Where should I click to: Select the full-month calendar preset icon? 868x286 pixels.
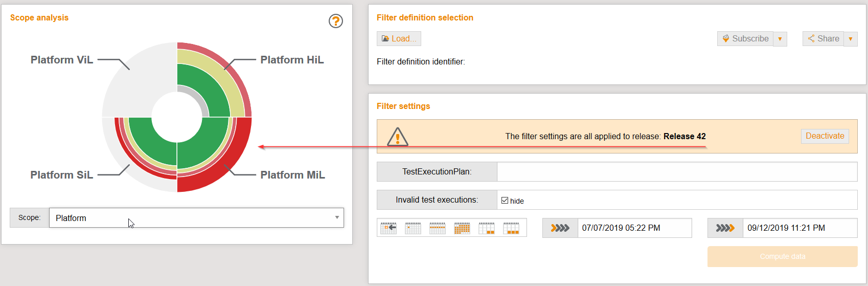click(462, 228)
